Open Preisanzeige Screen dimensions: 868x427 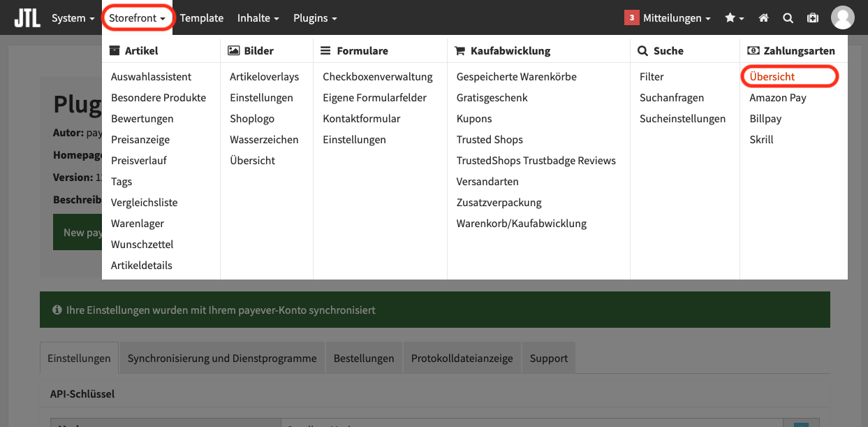pyautogui.click(x=140, y=140)
